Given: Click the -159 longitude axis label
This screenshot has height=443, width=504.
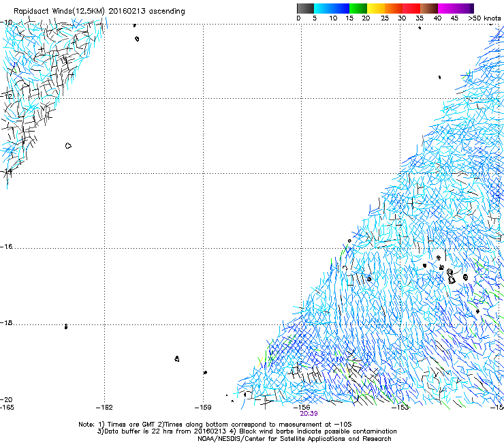Looking at the screenshot, I should point(203,408).
